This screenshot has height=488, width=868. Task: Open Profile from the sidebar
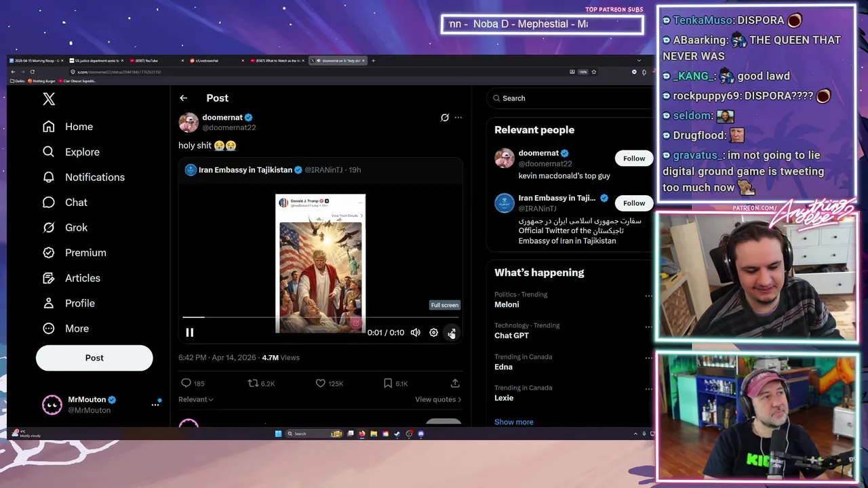[x=68, y=303]
